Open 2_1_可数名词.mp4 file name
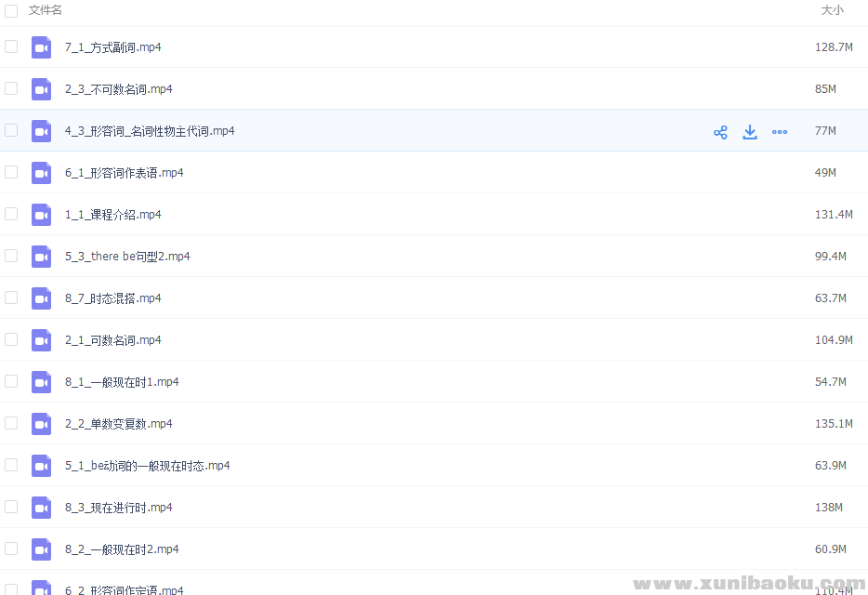This screenshot has width=868, height=595. [x=112, y=340]
